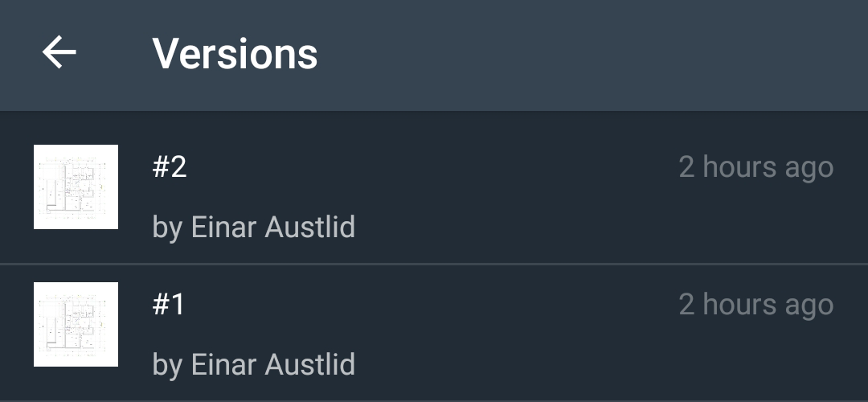Click the blank area between #2 and its timestamp
The height and width of the screenshot is (402, 868).
click(432, 167)
